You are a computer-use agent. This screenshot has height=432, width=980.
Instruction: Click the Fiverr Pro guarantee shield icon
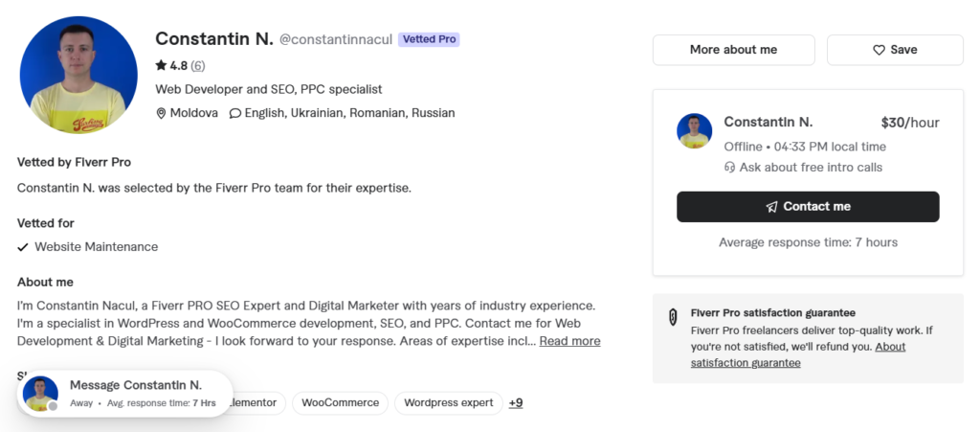coord(673,318)
